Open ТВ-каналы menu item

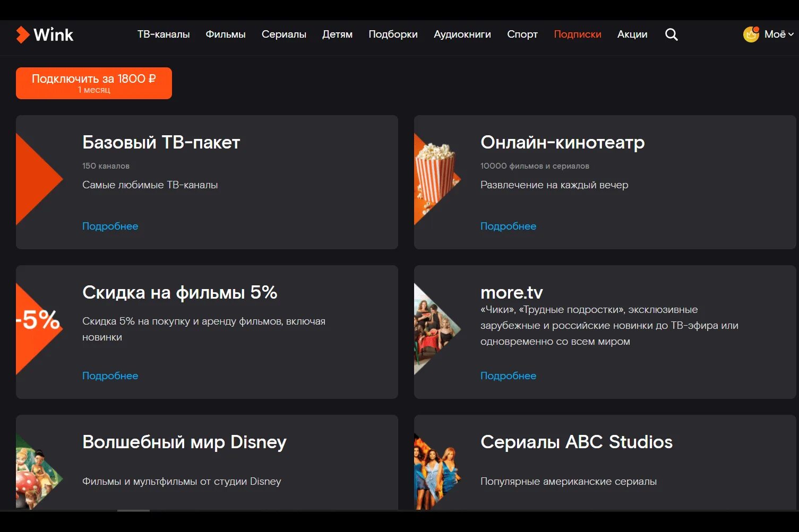164,34
